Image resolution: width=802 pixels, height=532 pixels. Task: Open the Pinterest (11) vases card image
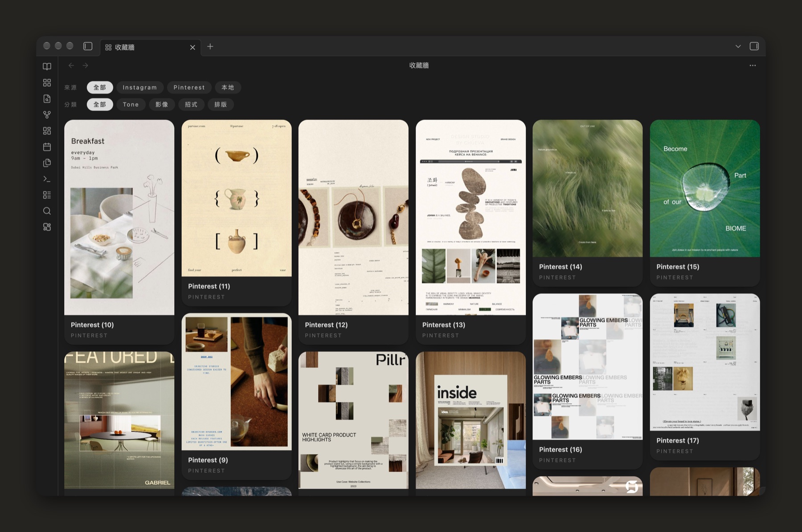tap(237, 198)
